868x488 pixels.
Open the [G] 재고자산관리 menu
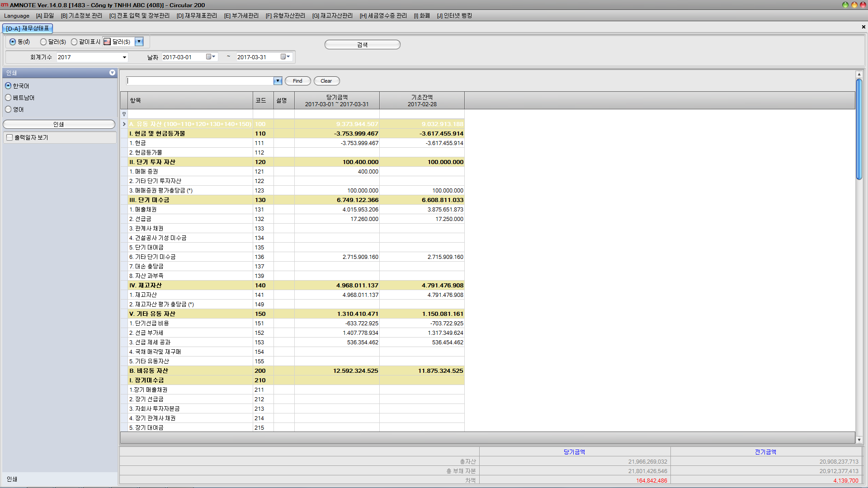(332, 15)
